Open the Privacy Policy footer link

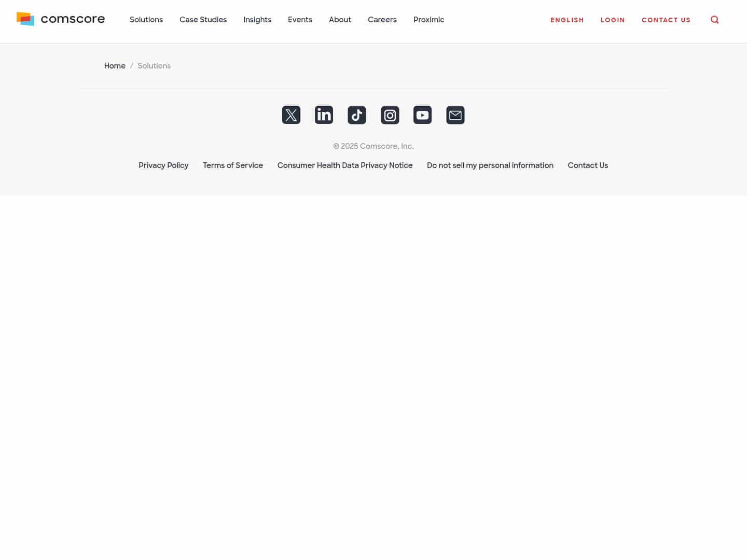pos(163,165)
